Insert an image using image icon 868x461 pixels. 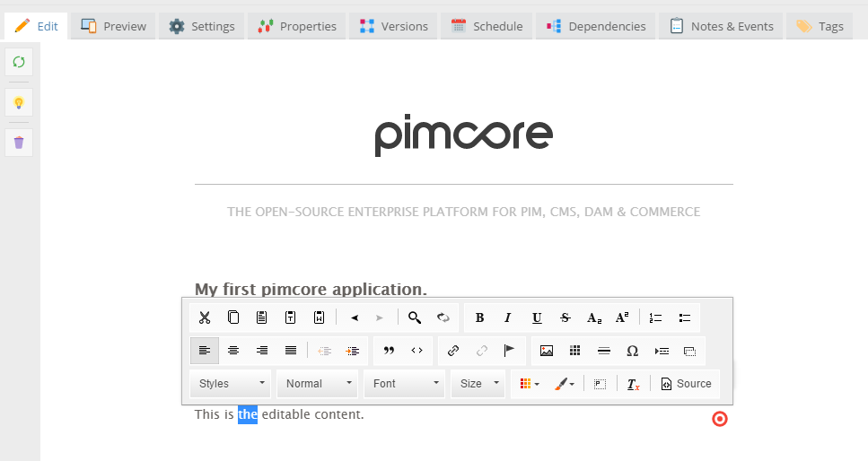click(546, 351)
